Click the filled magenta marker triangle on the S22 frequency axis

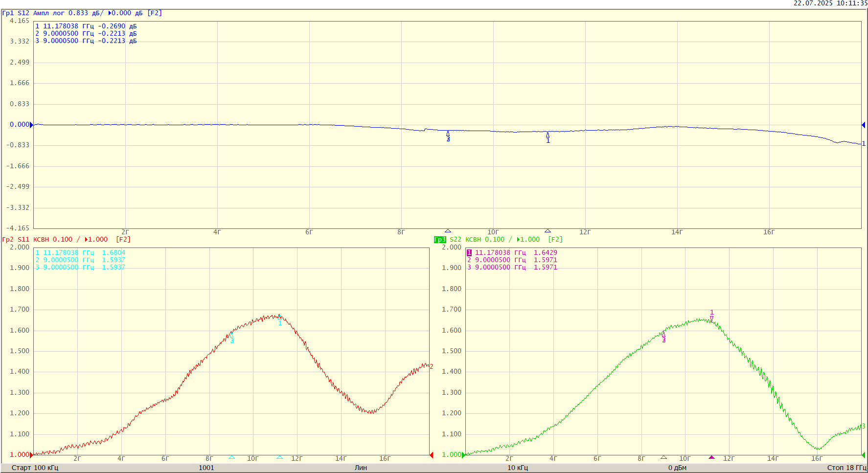coord(711,457)
